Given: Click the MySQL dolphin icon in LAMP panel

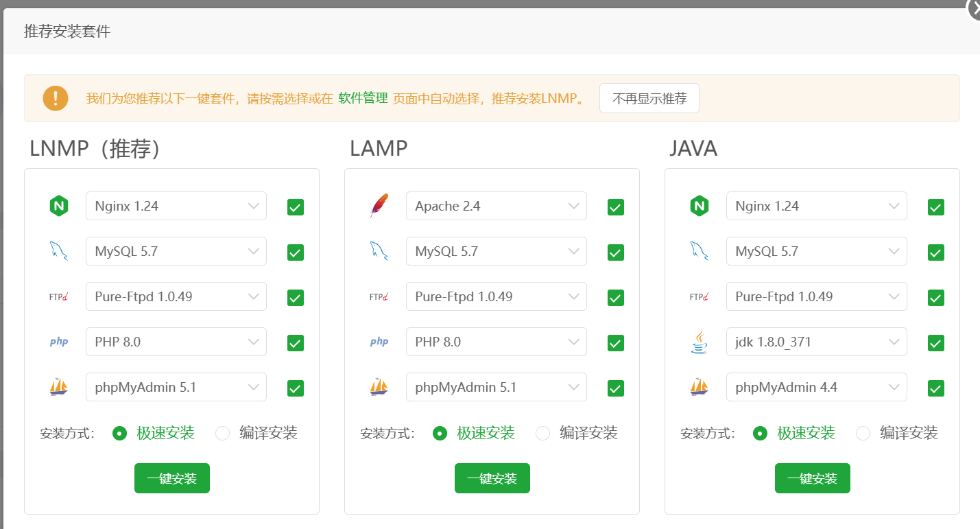Looking at the screenshot, I should point(379,251).
